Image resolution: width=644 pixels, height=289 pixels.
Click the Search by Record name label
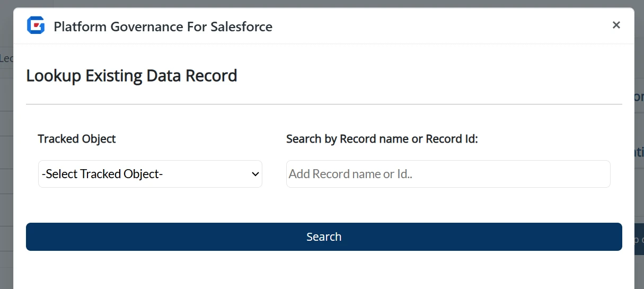(x=382, y=139)
